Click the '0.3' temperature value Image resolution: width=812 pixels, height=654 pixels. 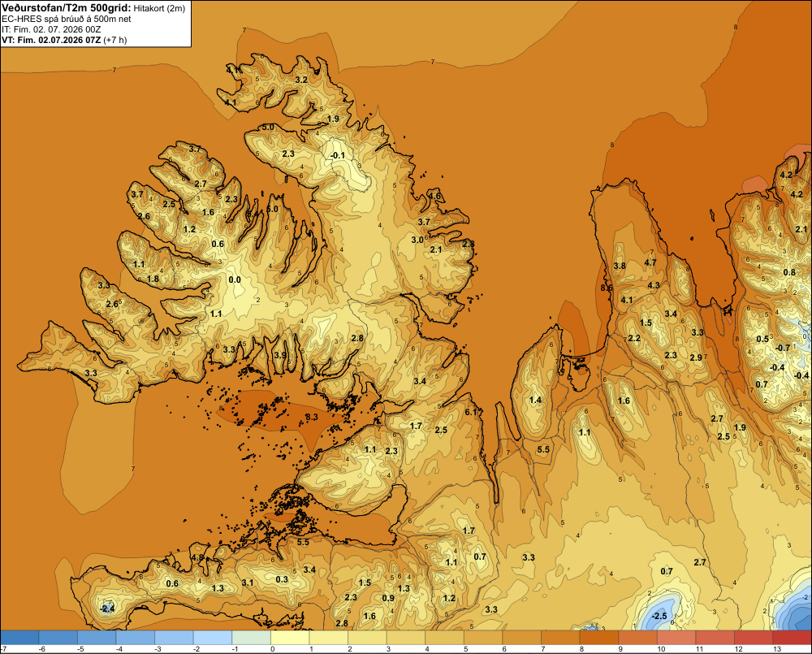(x=282, y=579)
